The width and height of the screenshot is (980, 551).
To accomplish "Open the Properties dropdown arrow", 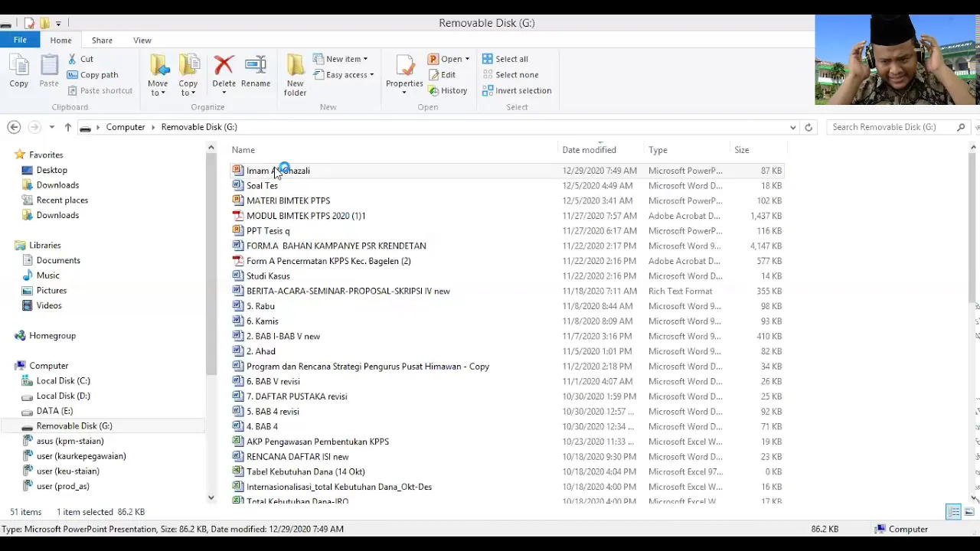I will [404, 93].
